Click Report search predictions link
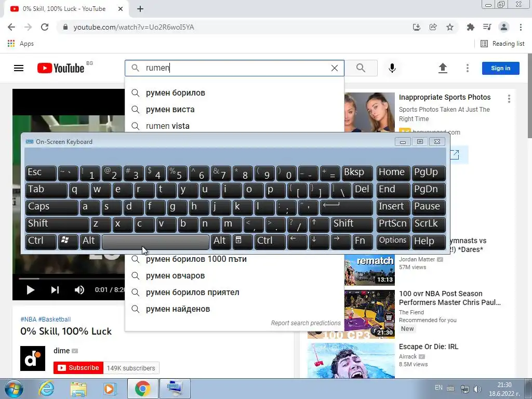 [x=305, y=323]
